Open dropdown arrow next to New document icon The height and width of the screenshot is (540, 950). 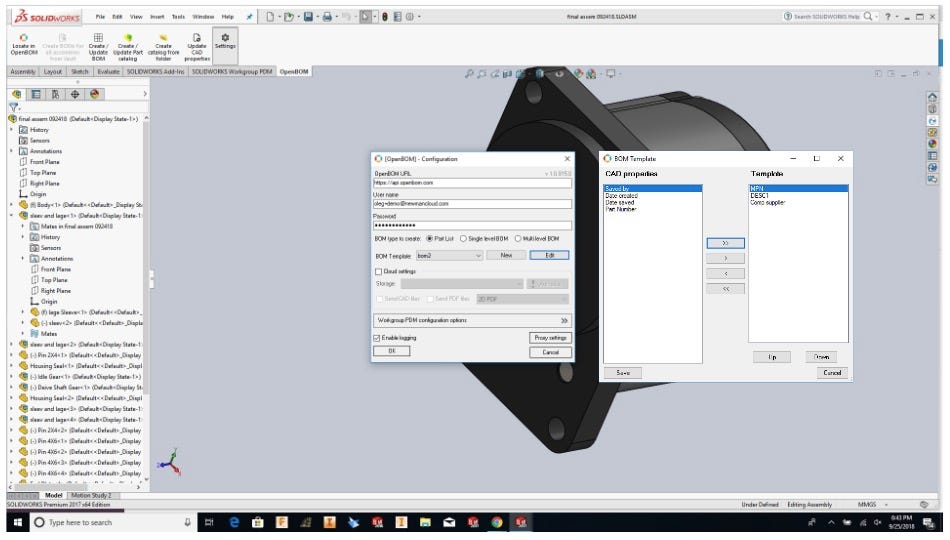click(279, 16)
